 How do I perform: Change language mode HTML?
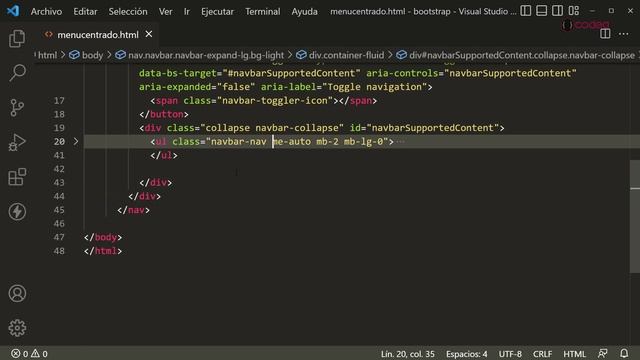(x=574, y=354)
